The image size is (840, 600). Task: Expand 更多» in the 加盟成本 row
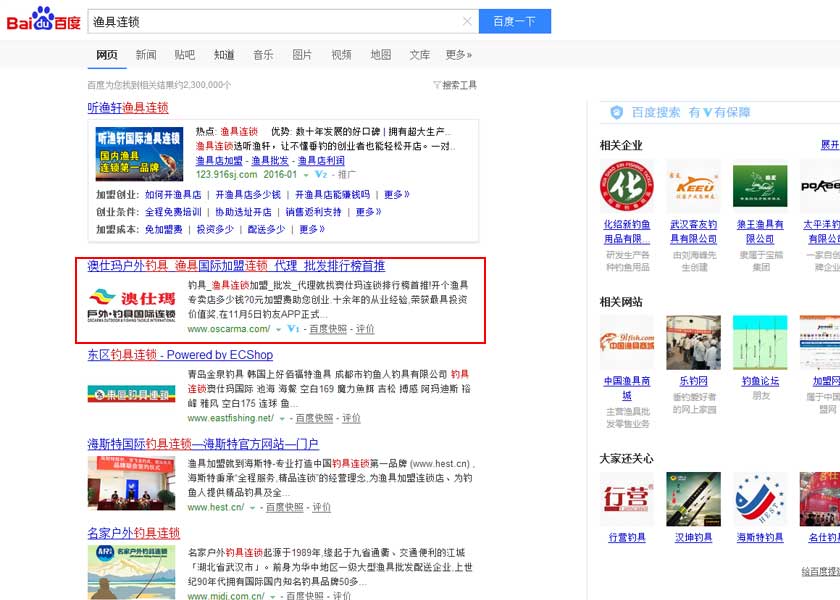click(312, 229)
